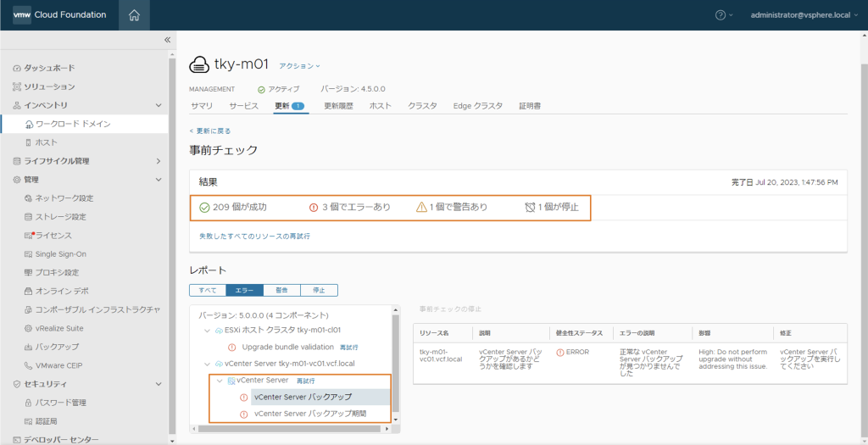Click the ライフサイクル管理 icon
Image resolution: width=868 pixels, height=445 pixels.
[x=17, y=161]
